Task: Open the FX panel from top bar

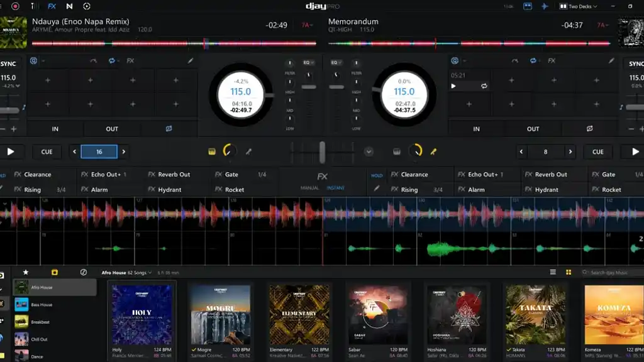Action: [x=52, y=6]
